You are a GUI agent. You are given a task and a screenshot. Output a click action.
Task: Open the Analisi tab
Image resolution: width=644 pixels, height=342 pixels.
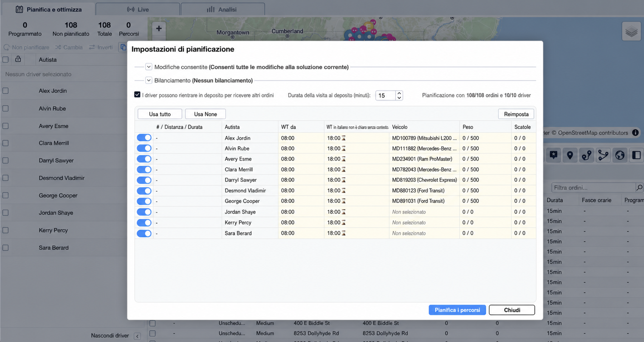tap(222, 9)
